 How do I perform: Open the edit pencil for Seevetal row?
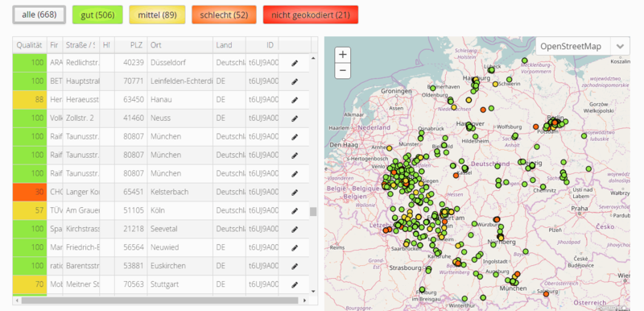coord(295,230)
